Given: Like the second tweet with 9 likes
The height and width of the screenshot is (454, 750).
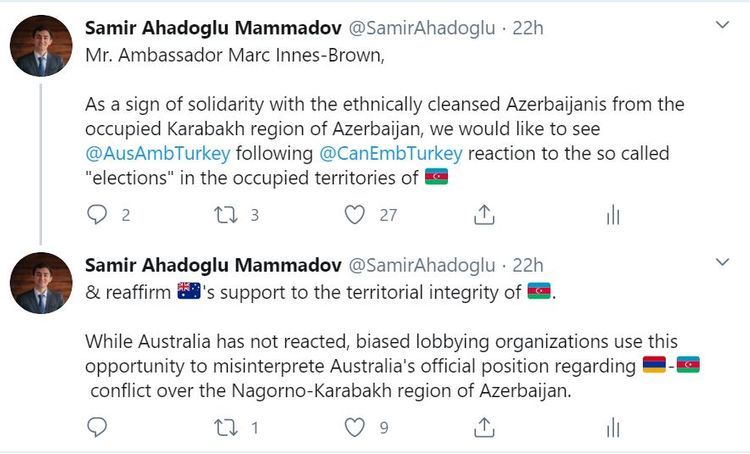Looking at the screenshot, I should click(x=354, y=428).
